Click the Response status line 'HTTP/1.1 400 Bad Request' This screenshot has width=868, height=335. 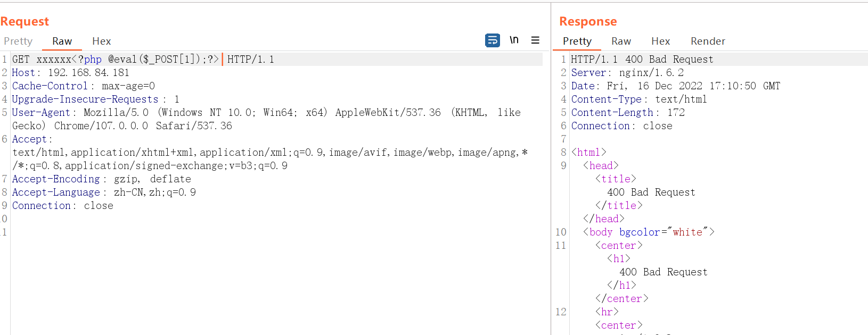pyautogui.click(x=642, y=59)
